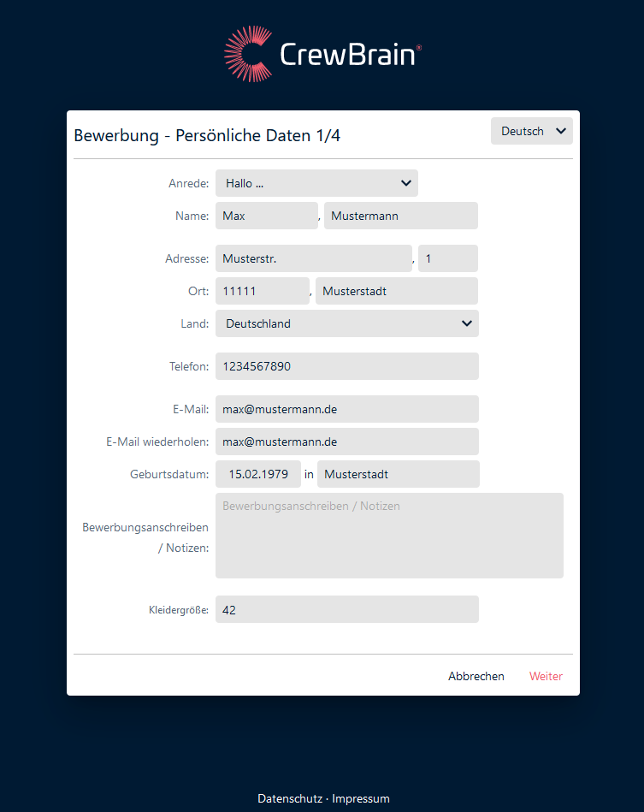Select the city field in Ort row
This screenshot has height=812, width=644.
coord(396,291)
